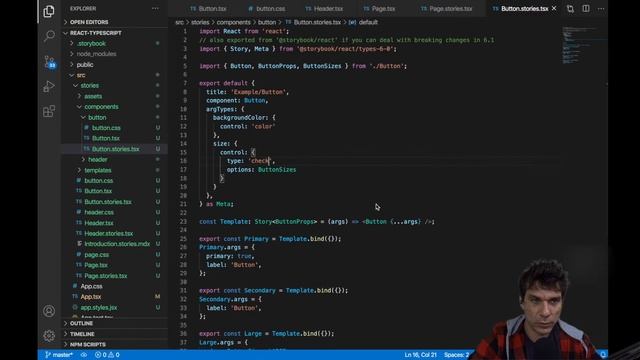The height and width of the screenshot is (360, 640).
Task: Collapse the stories folder
Action: tap(89, 86)
